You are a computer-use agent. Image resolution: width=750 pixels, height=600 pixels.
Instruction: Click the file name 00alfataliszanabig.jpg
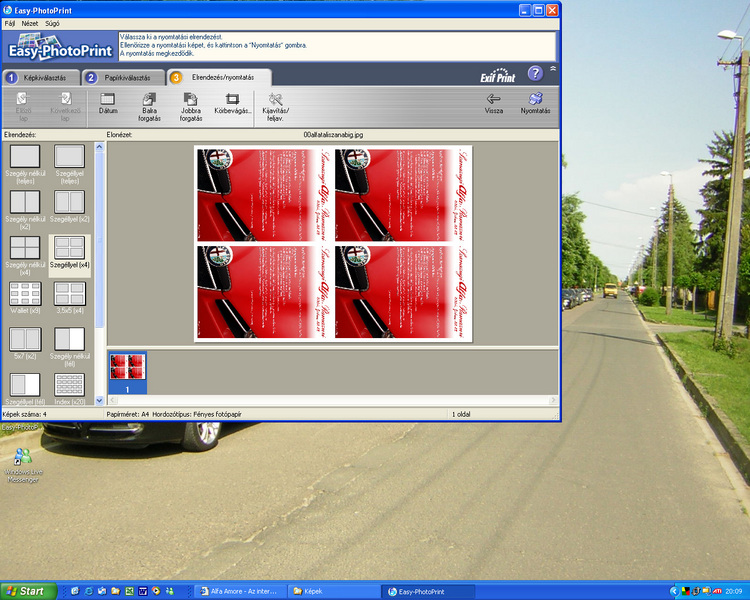pos(333,135)
